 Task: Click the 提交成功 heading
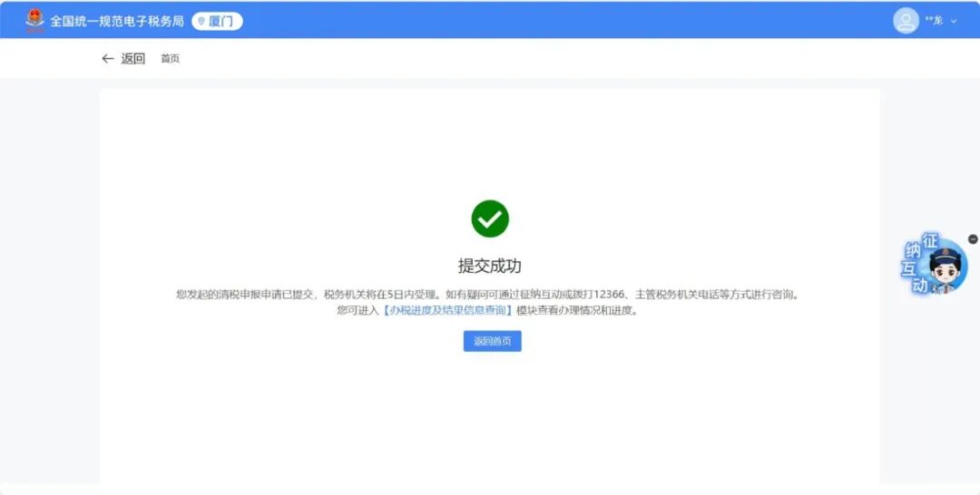[490, 266]
